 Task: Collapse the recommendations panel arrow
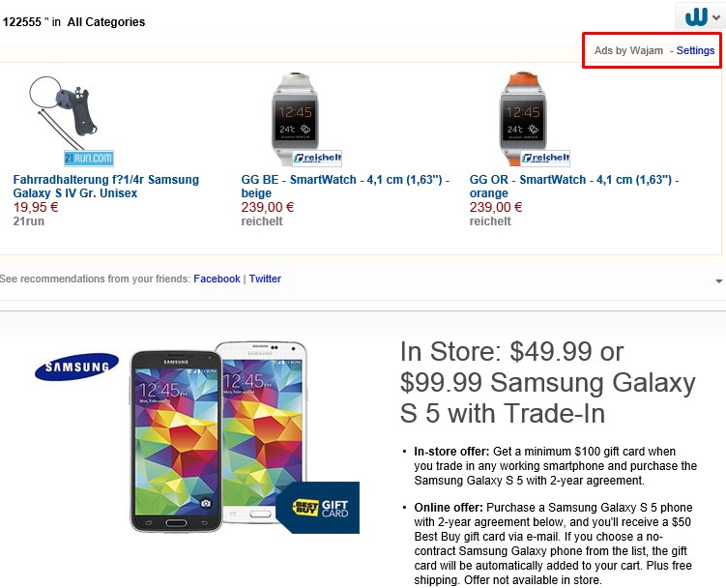(718, 281)
